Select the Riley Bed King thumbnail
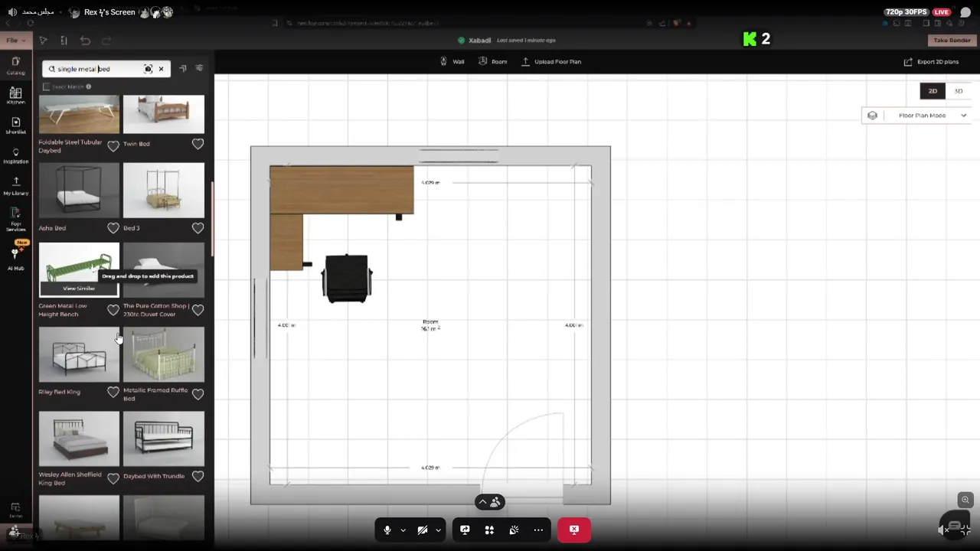Image resolution: width=980 pixels, height=551 pixels. tap(79, 354)
